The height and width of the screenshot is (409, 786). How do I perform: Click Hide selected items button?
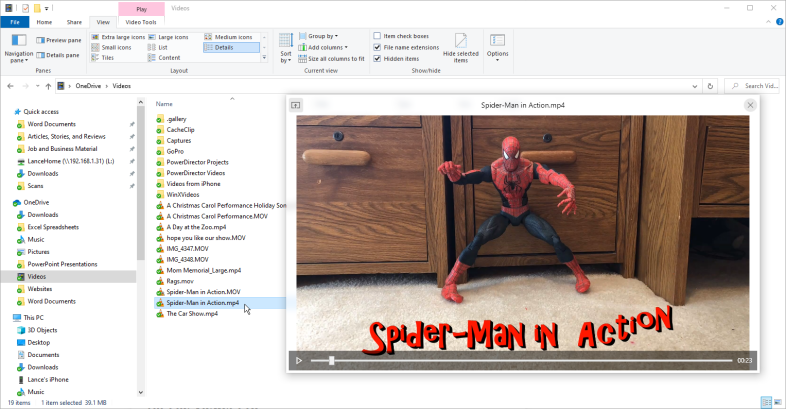[x=461, y=48]
